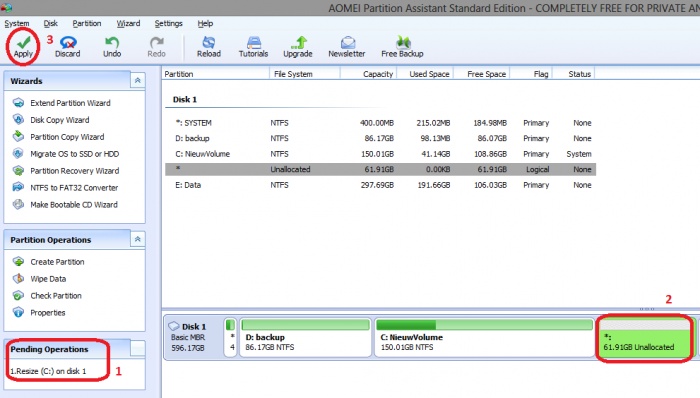
Task: Open Migrate OS to SSD or HDD
Action: click(x=66, y=154)
